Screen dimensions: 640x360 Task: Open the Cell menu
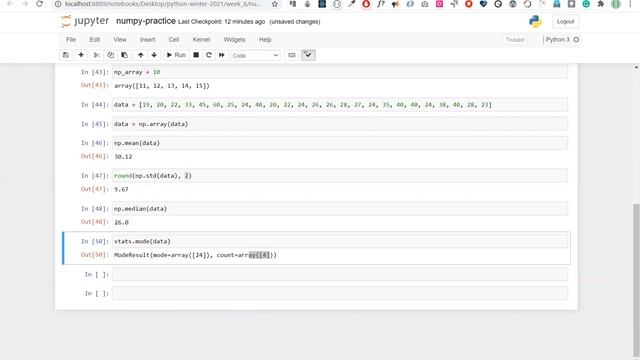(174, 40)
